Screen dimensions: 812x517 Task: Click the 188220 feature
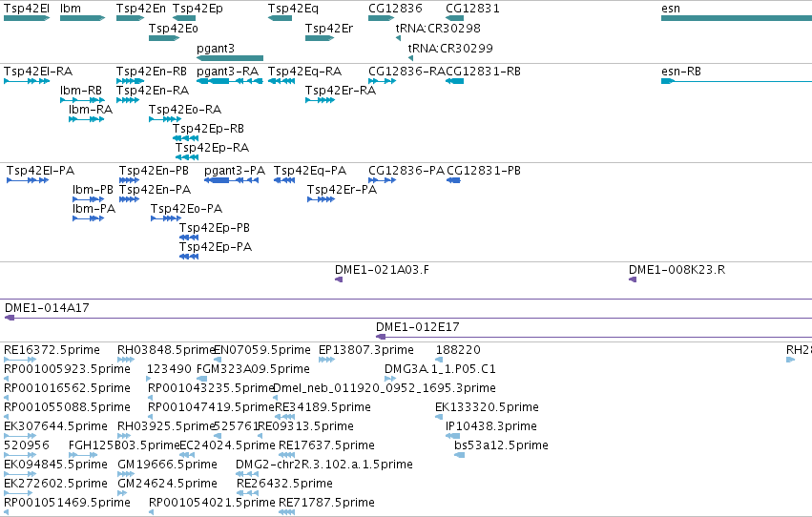click(439, 360)
